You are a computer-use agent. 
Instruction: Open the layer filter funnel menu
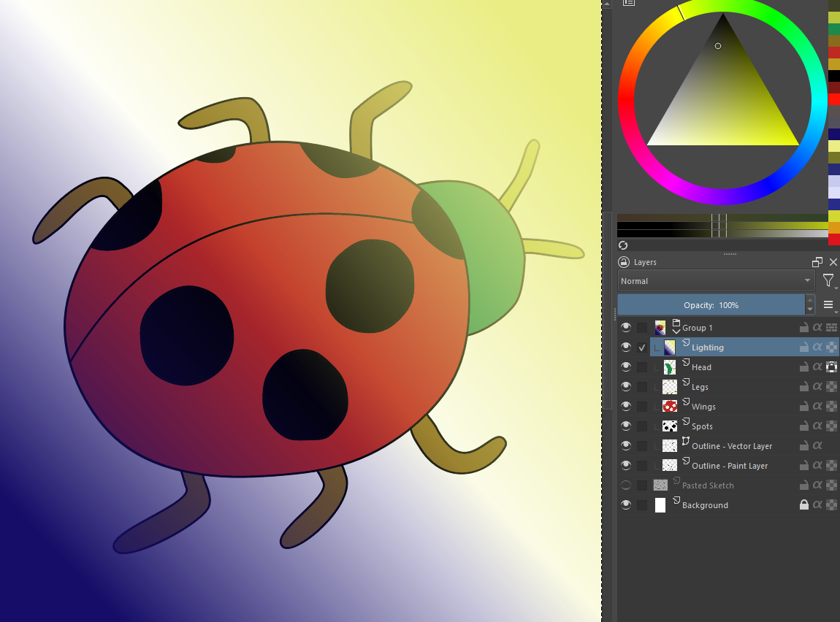point(828,281)
